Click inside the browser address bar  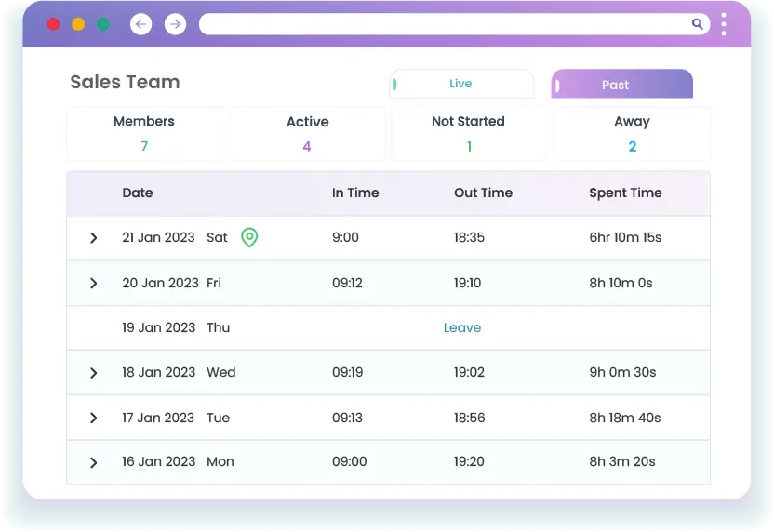click(x=437, y=24)
